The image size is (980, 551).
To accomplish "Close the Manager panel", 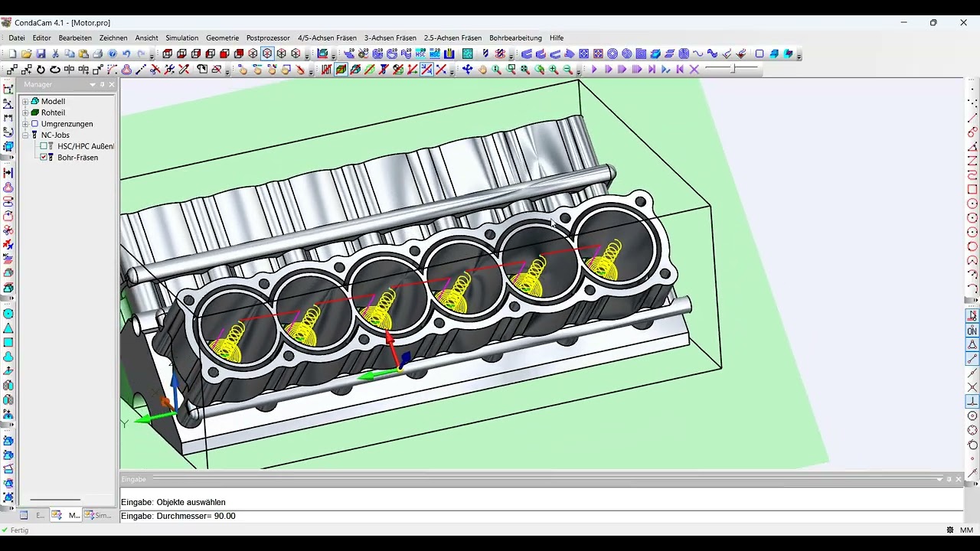I will 111,84.
